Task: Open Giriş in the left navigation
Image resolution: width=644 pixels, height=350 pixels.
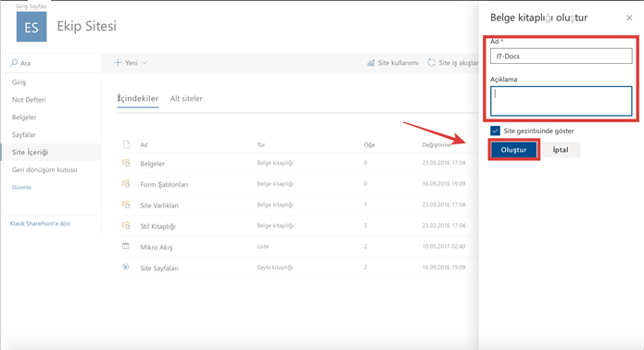Action: [x=19, y=82]
